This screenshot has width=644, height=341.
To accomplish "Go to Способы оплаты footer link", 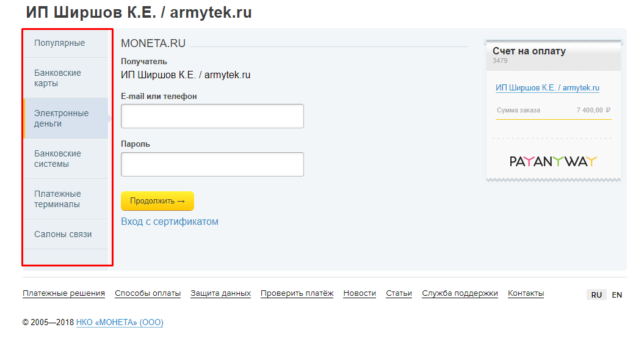I will coord(148,293).
